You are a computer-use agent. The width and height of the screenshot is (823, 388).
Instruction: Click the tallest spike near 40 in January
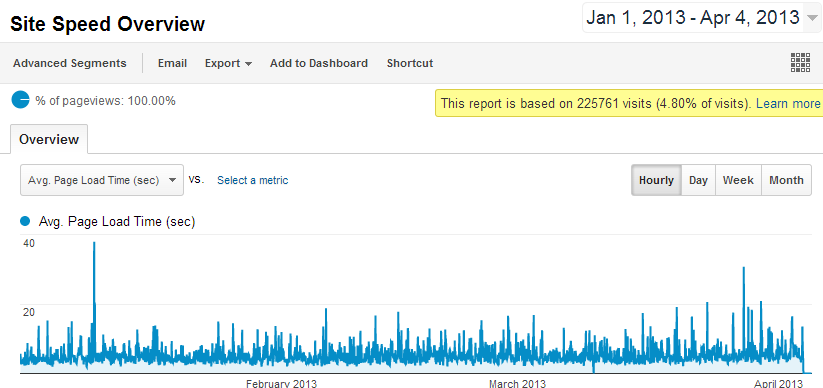pyautogui.click(x=94, y=244)
